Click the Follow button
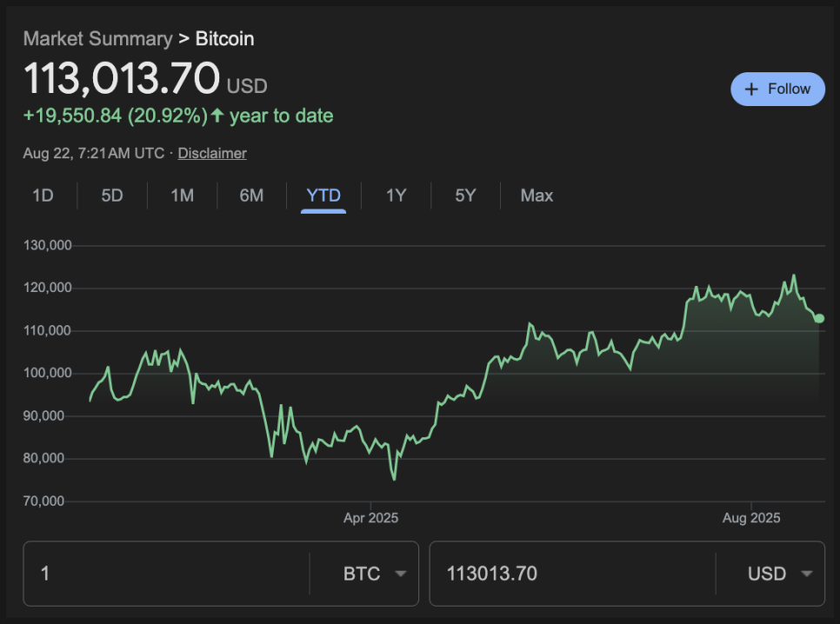This screenshot has height=624, width=840. (x=777, y=89)
